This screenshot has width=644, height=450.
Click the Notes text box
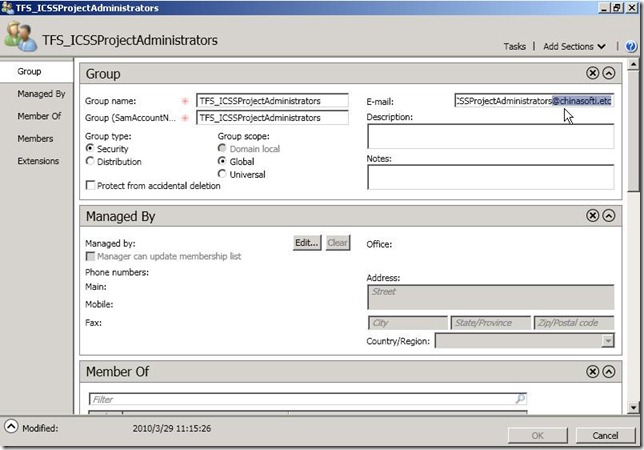[491, 177]
